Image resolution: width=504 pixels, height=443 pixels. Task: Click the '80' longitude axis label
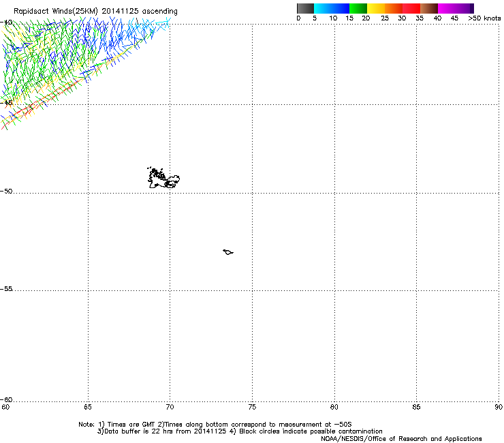tap(334, 408)
